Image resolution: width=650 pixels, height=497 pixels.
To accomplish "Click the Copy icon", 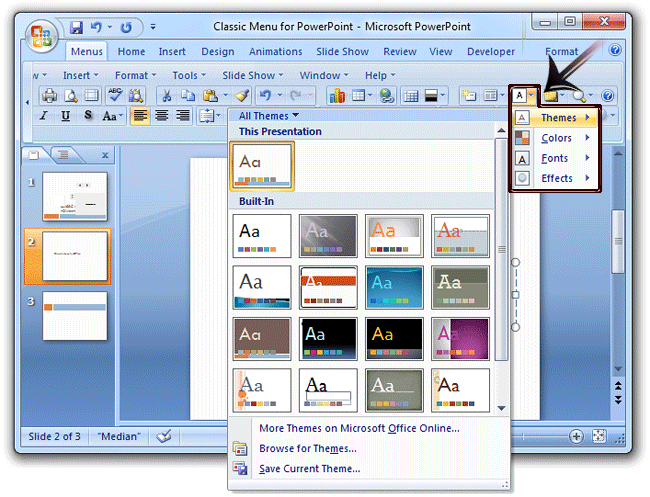I will [x=188, y=96].
